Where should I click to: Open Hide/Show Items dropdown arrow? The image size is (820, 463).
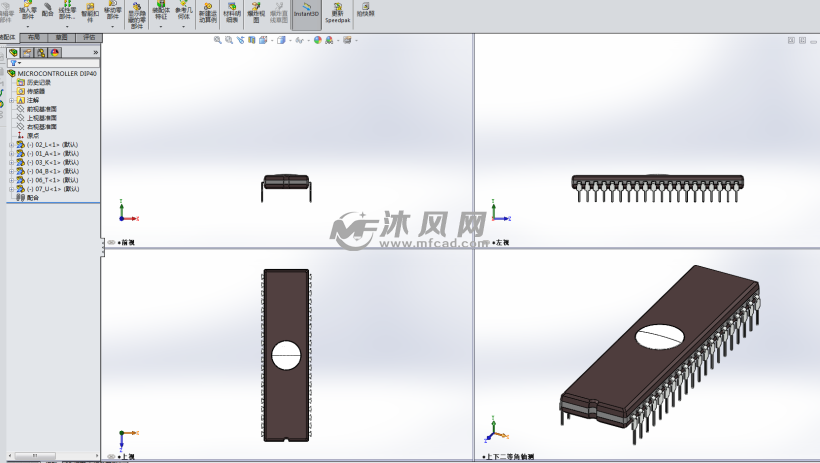pos(307,40)
